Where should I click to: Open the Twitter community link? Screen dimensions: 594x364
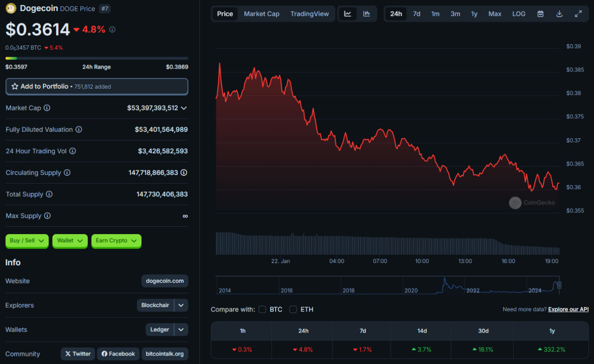[x=78, y=354]
